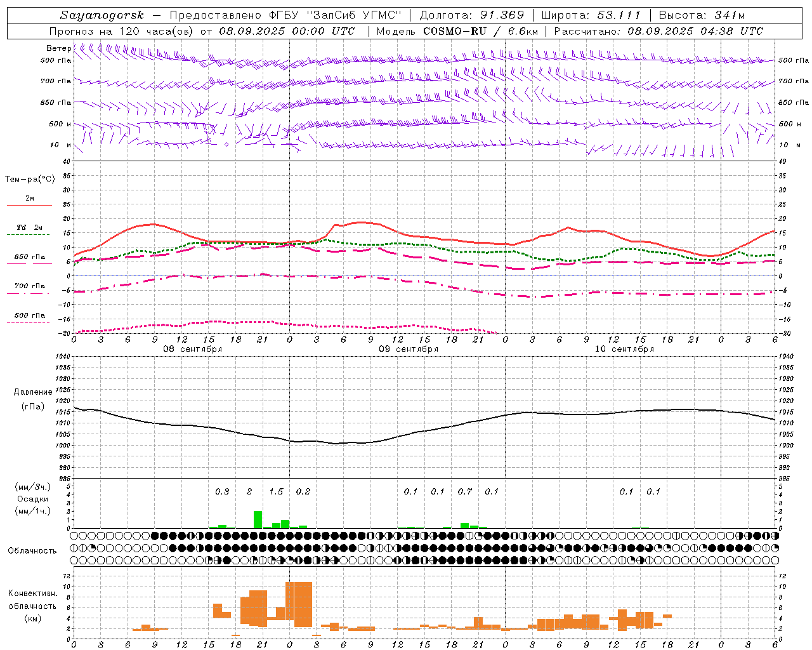Click the 'Td 2м' dew point legend label

[x=30, y=227]
